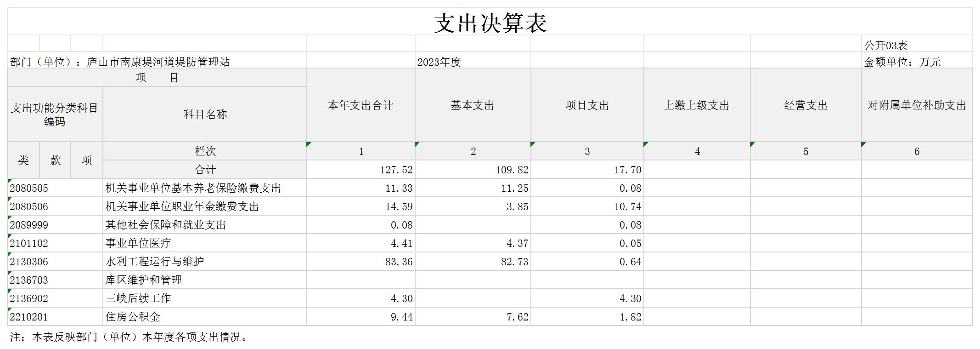Image resolution: width=980 pixels, height=349 pixels.
Task: Select the 对附属单位补助支出 header
Action: pyautogui.click(x=917, y=105)
